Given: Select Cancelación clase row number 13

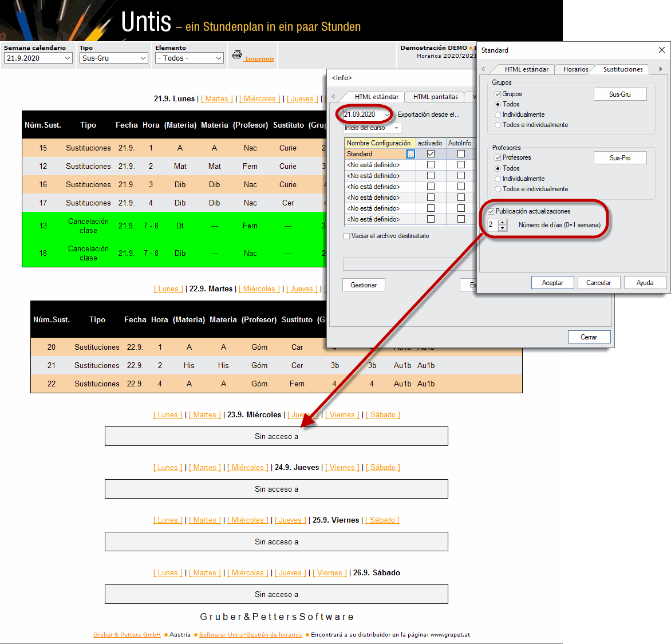Looking at the screenshot, I should (175, 226).
